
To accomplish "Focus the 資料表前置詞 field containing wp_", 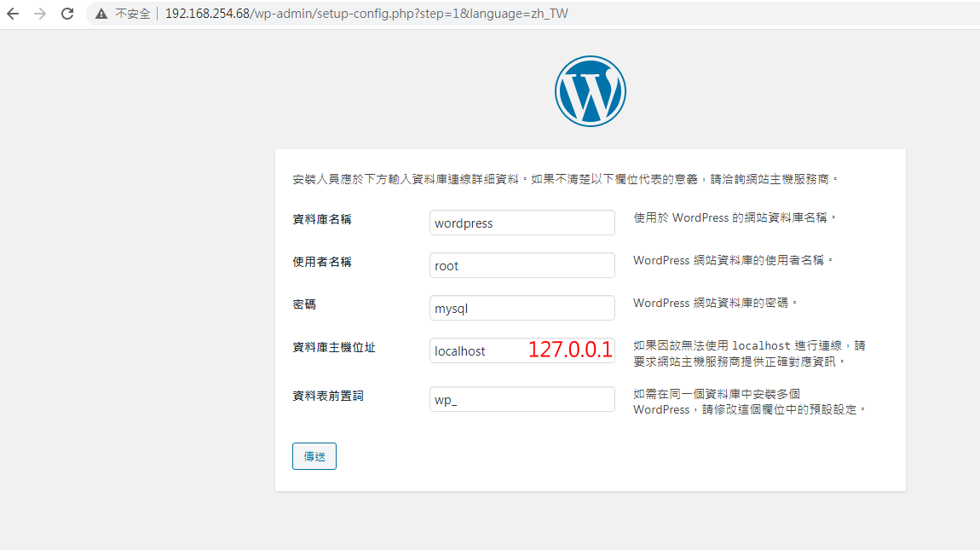I will (x=522, y=400).
